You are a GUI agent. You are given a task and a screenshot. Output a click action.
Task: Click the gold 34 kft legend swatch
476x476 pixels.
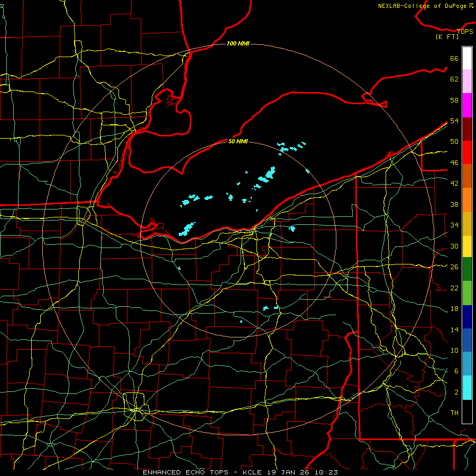(467, 224)
